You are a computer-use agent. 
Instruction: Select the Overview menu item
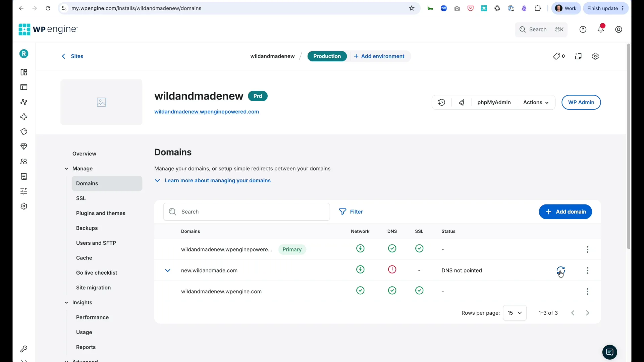click(x=84, y=154)
